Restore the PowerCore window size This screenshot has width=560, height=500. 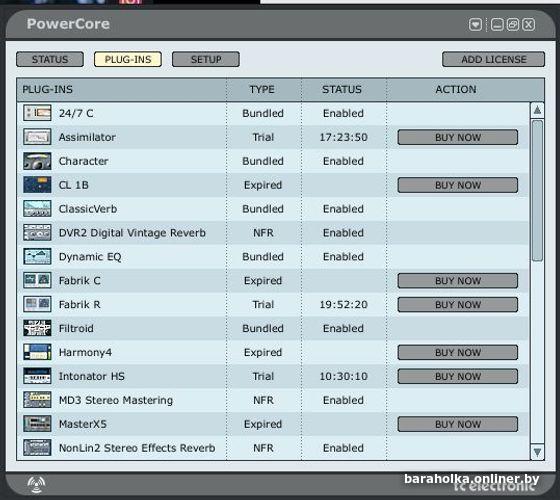[513, 25]
